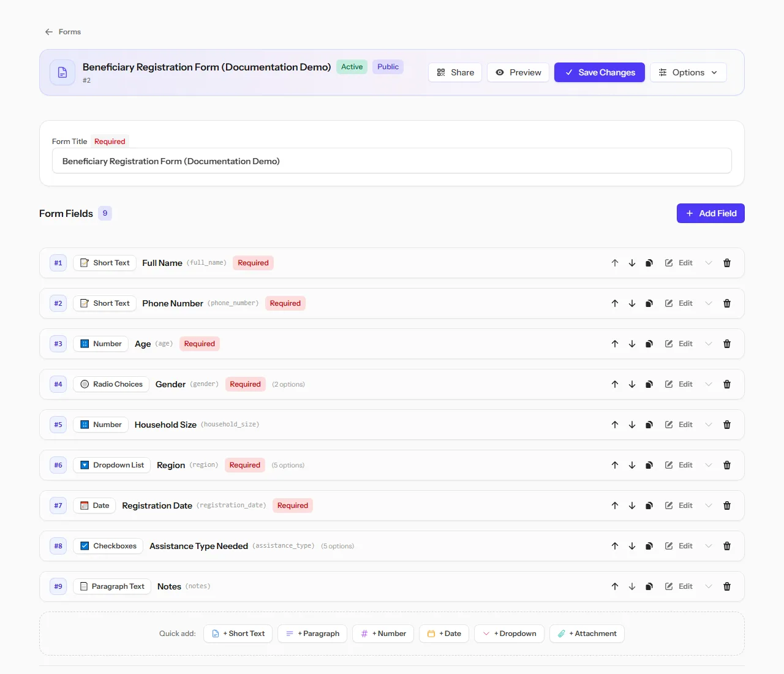784x674 pixels.
Task: Delete the Registration Date field
Action: click(x=727, y=505)
